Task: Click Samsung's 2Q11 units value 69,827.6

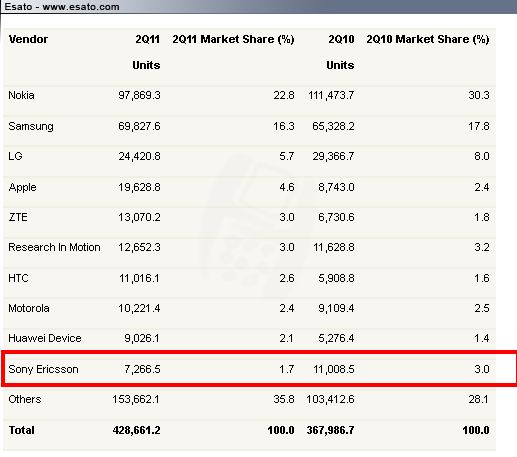Action: [x=139, y=126]
